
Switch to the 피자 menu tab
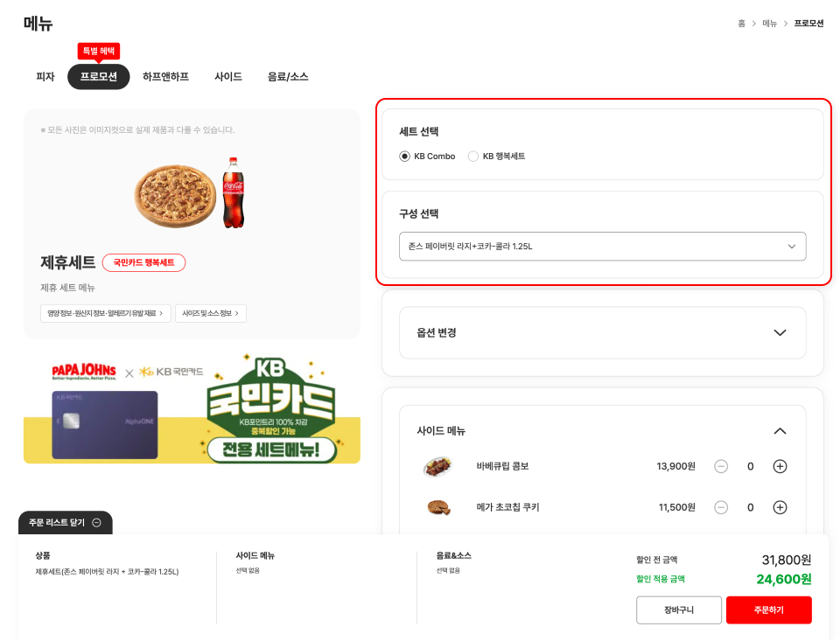(45, 77)
